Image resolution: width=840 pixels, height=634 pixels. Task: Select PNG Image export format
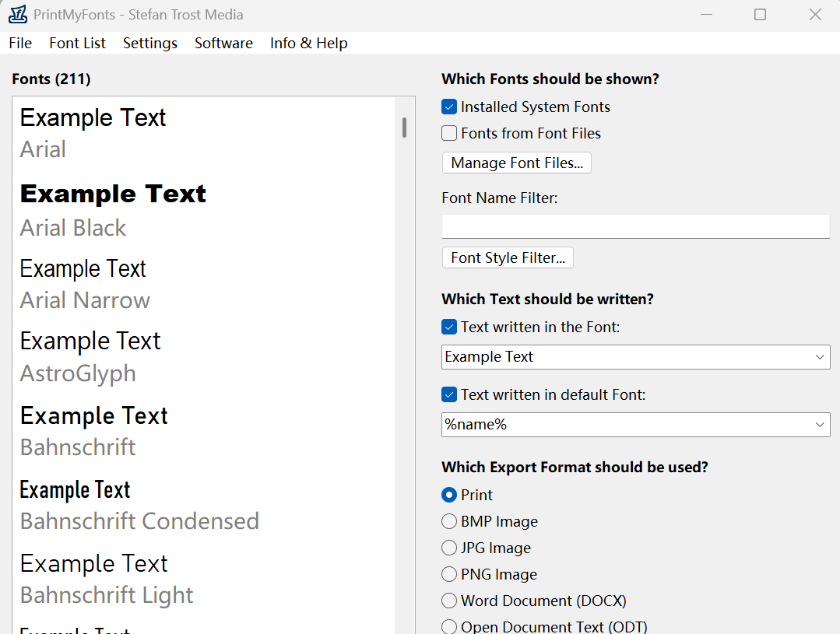[449, 575]
